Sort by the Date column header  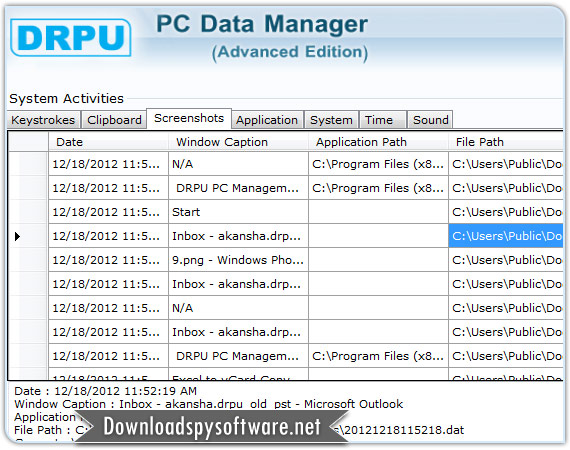pos(108,142)
